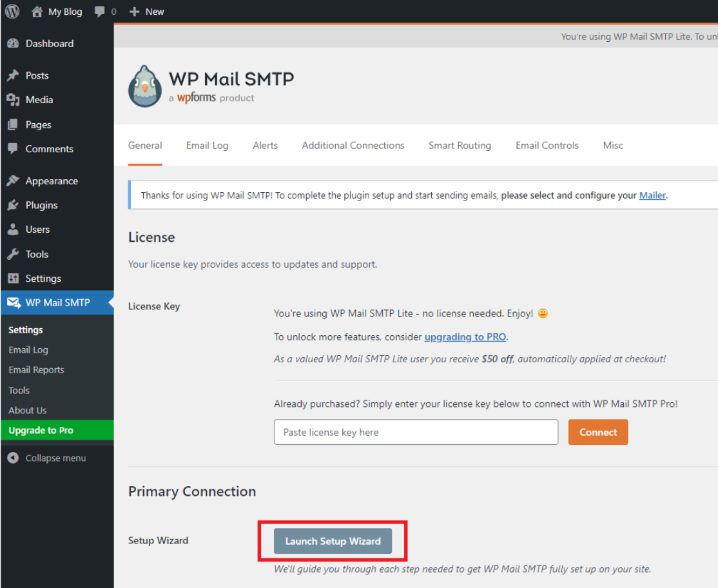
Task: Open Email Reports submenu item
Action: [x=36, y=370]
